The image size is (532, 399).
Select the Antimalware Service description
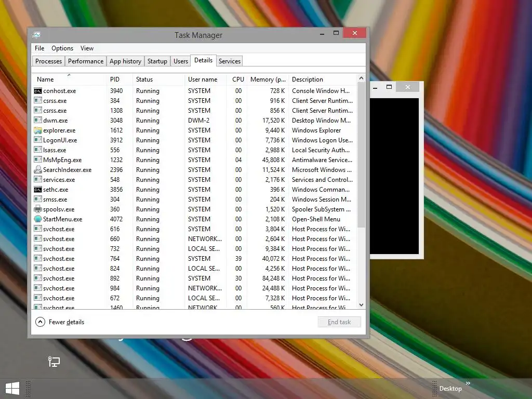point(322,160)
